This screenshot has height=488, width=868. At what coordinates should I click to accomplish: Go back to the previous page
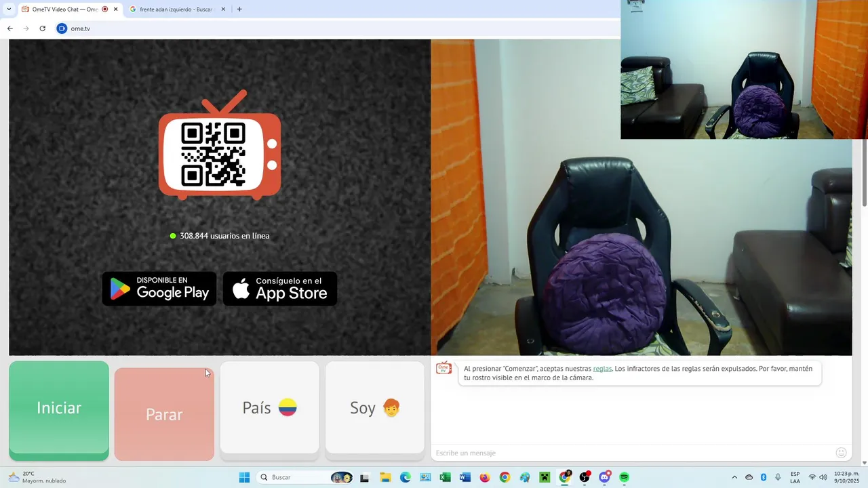coord(10,28)
